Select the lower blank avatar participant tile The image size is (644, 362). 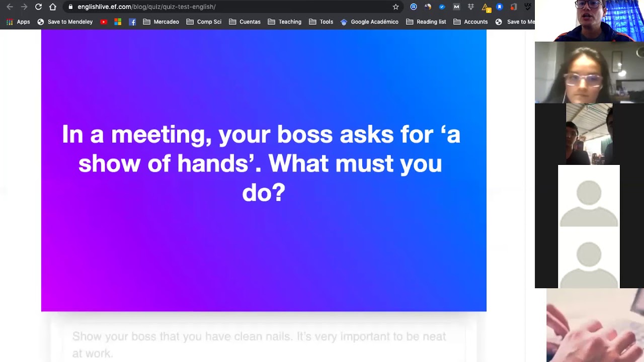[x=589, y=257]
